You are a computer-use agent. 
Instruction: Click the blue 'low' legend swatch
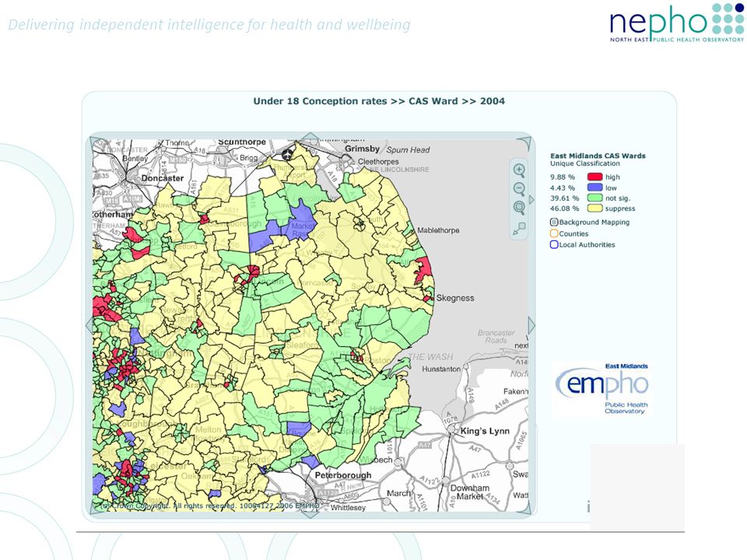595,187
